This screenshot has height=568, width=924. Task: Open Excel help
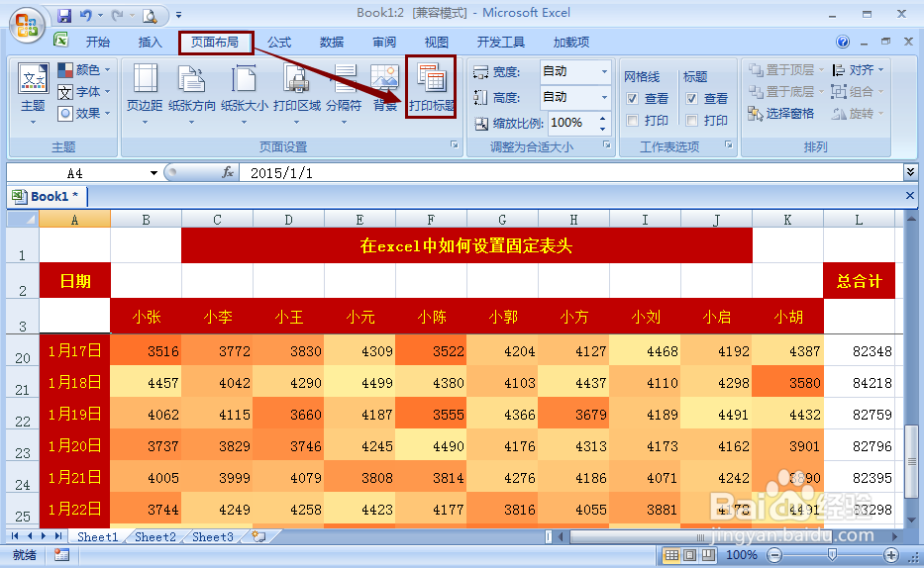click(843, 42)
